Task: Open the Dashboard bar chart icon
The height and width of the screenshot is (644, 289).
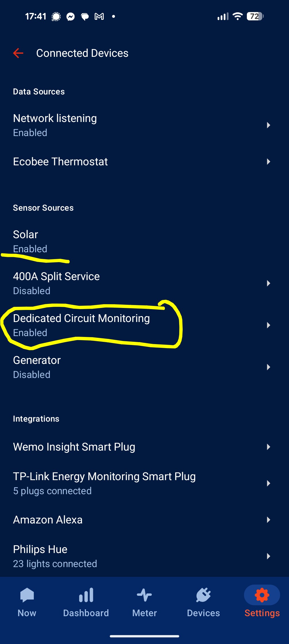Action: click(x=86, y=595)
